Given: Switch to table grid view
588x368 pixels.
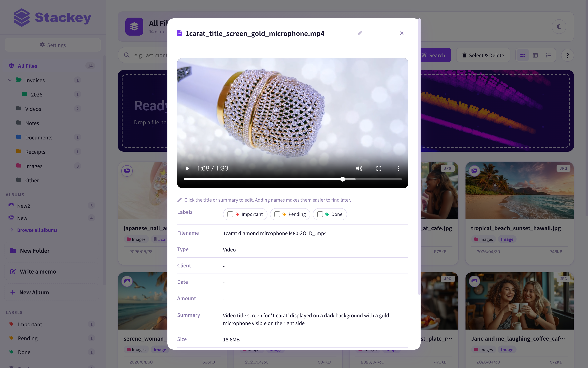Looking at the screenshot, I should 535,55.
